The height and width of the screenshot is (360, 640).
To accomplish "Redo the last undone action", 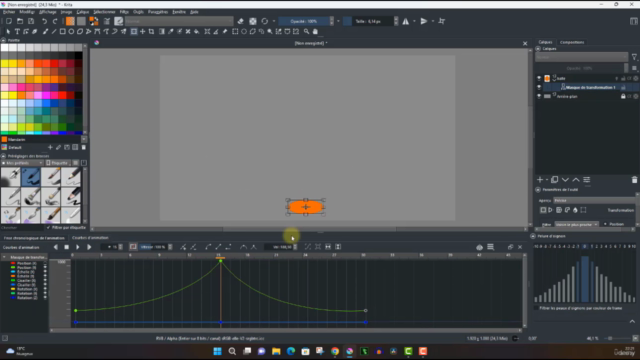I will coord(55,21).
